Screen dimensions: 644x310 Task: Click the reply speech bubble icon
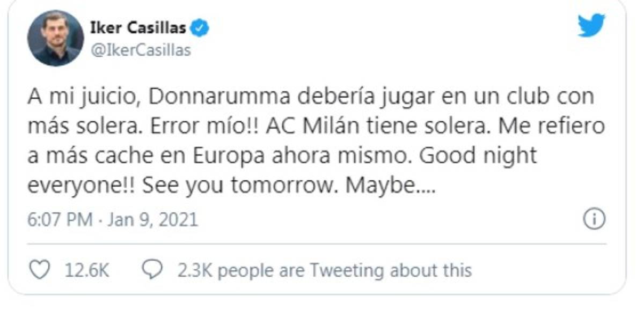pyautogui.click(x=155, y=270)
